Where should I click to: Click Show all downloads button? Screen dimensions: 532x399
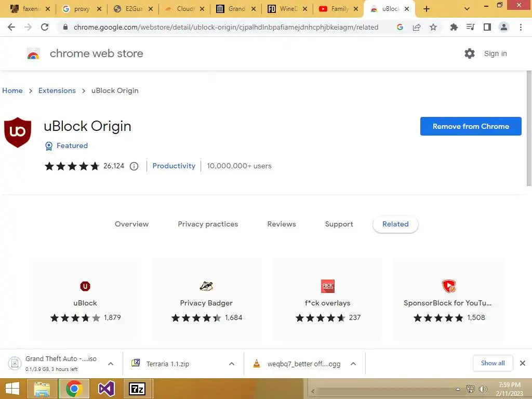(493, 363)
